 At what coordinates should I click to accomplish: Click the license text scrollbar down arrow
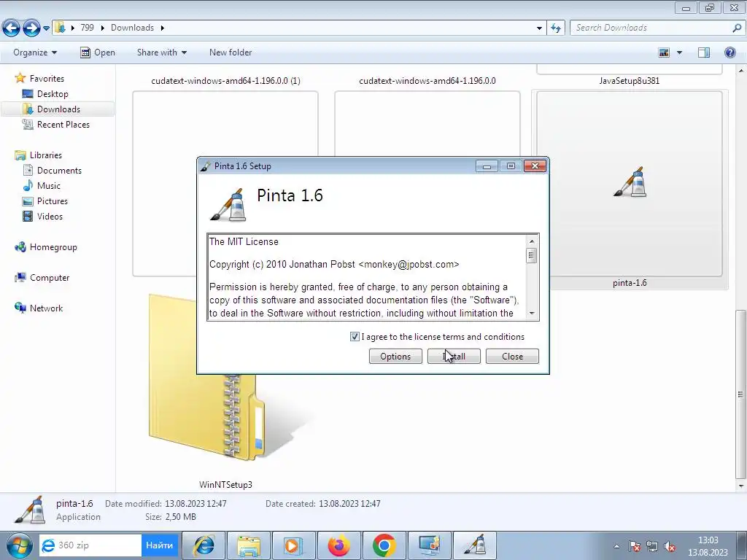(532, 314)
